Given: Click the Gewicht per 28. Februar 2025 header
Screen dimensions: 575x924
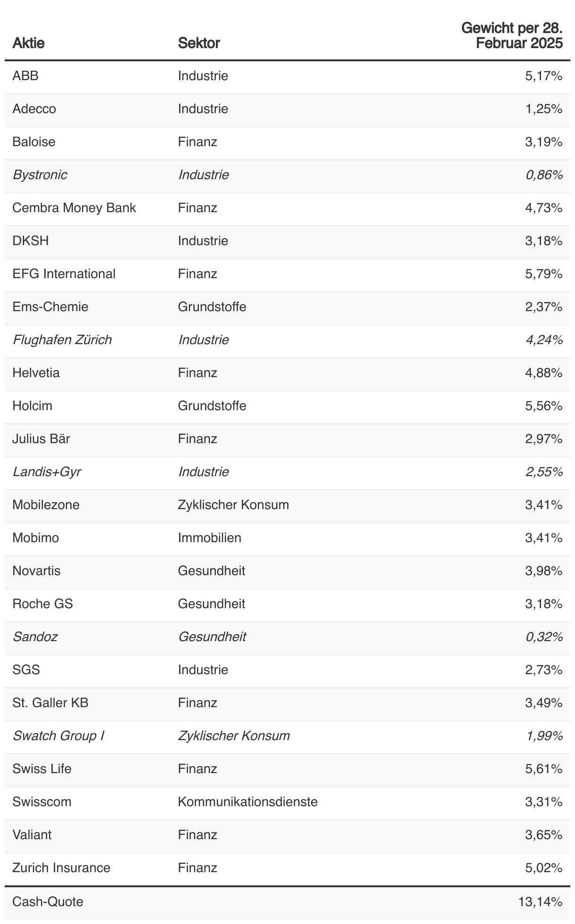Looking at the screenshot, I should [512, 35].
